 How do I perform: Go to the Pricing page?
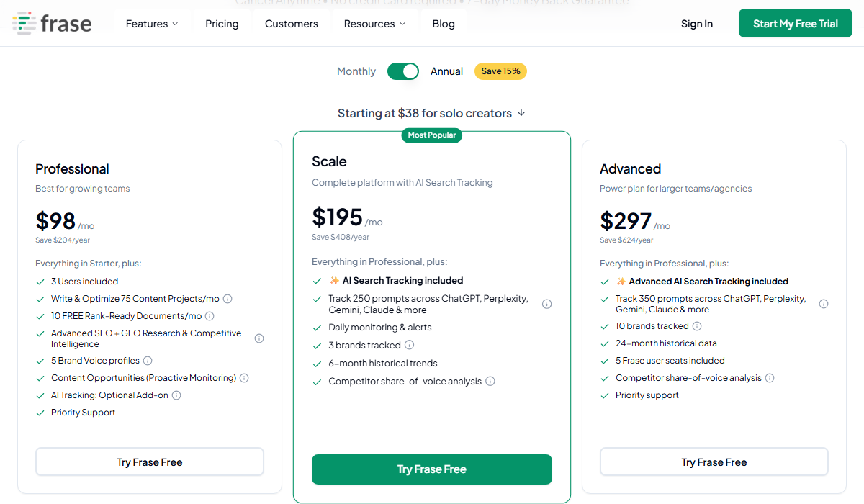coord(222,23)
